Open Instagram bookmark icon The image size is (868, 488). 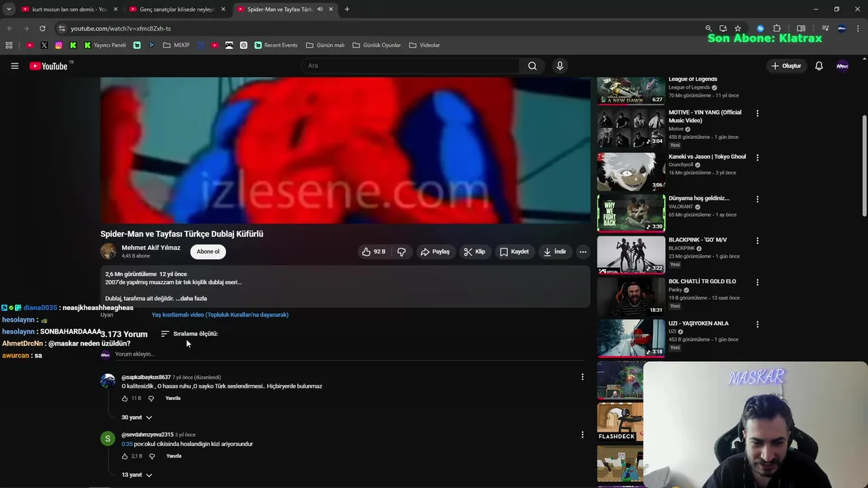(59, 45)
